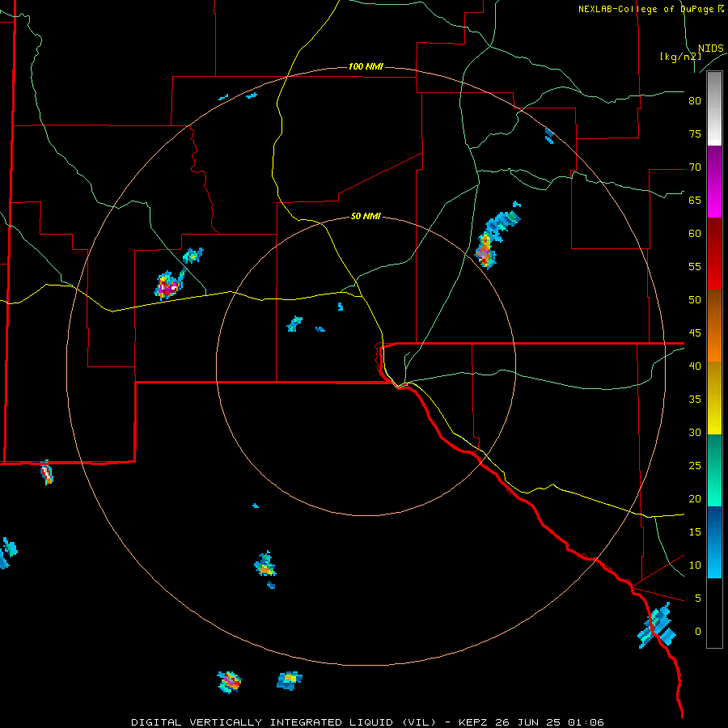Click the scale value 50 beside the color bar
Image resolution: width=728 pixels, height=728 pixels.
click(x=695, y=299)
